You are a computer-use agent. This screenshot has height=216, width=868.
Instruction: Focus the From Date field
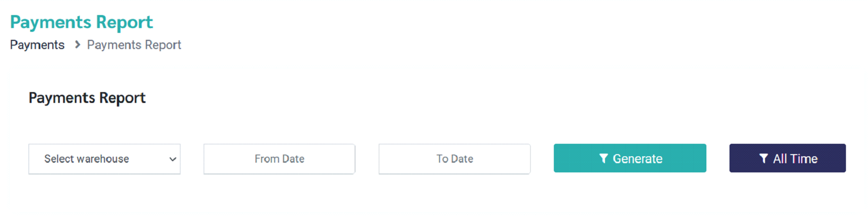point(279,159)
